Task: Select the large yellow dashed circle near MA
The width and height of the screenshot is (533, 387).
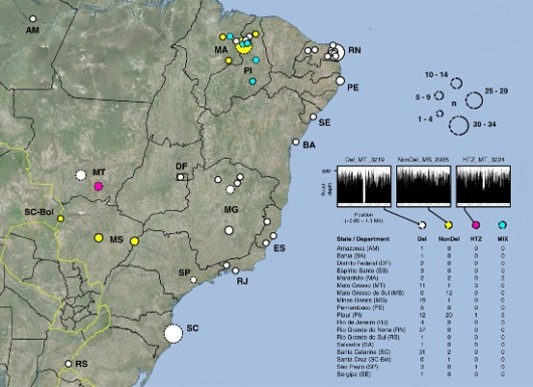Action: click(243, 47)
